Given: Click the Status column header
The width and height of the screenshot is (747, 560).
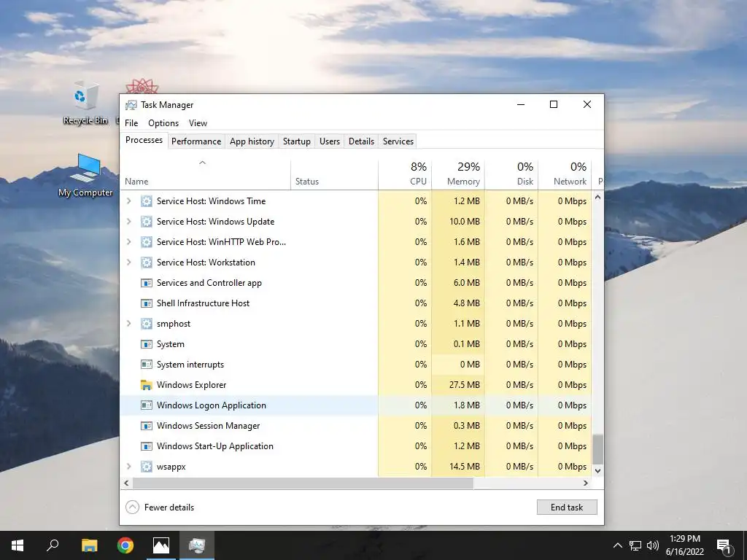Looking at the screenshot, I should (334, 174).
